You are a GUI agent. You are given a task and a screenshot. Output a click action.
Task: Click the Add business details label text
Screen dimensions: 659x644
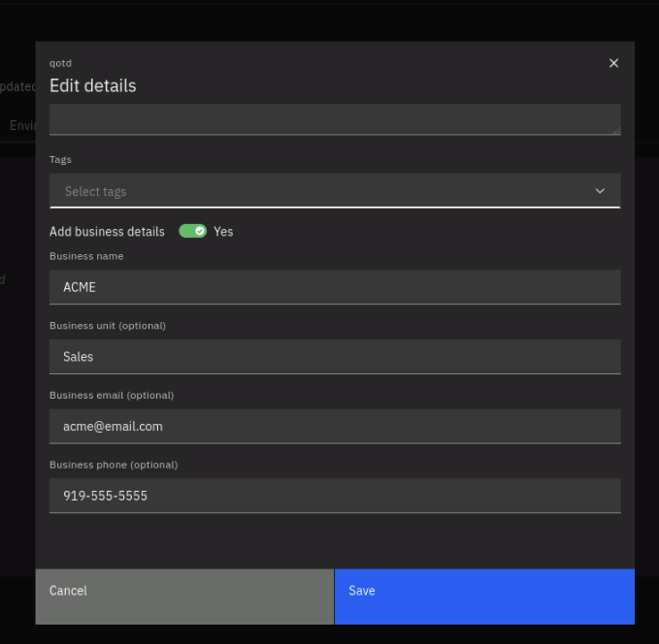(107, 232)
